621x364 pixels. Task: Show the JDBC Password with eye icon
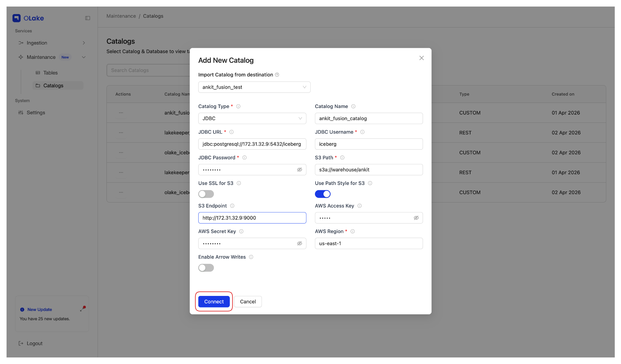point(299,170)
